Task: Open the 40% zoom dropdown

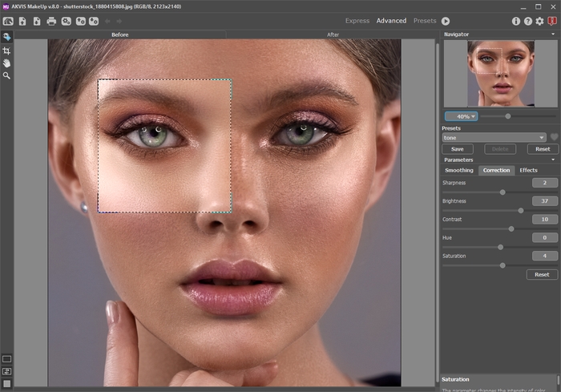Action: (x=461, y=116)
